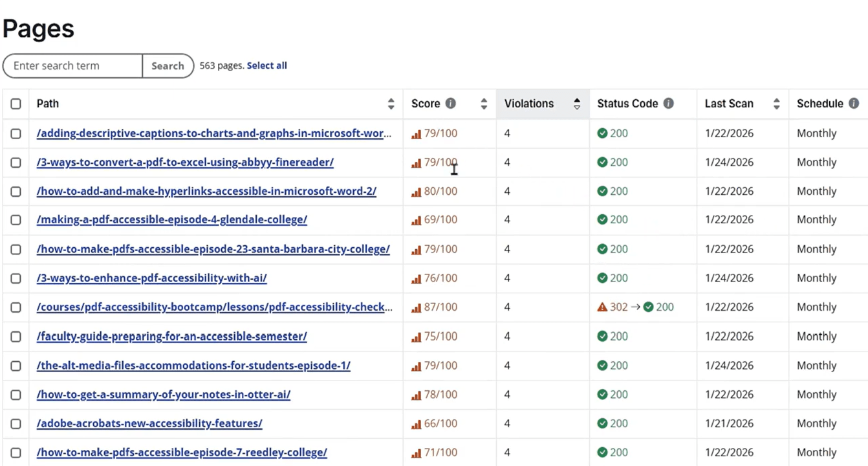
Task: Click the warning triangle on the 302 row
Action: [602, 307]
